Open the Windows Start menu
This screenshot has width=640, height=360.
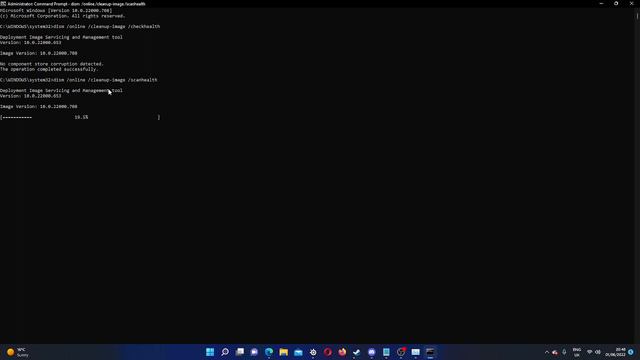point(210,352)
